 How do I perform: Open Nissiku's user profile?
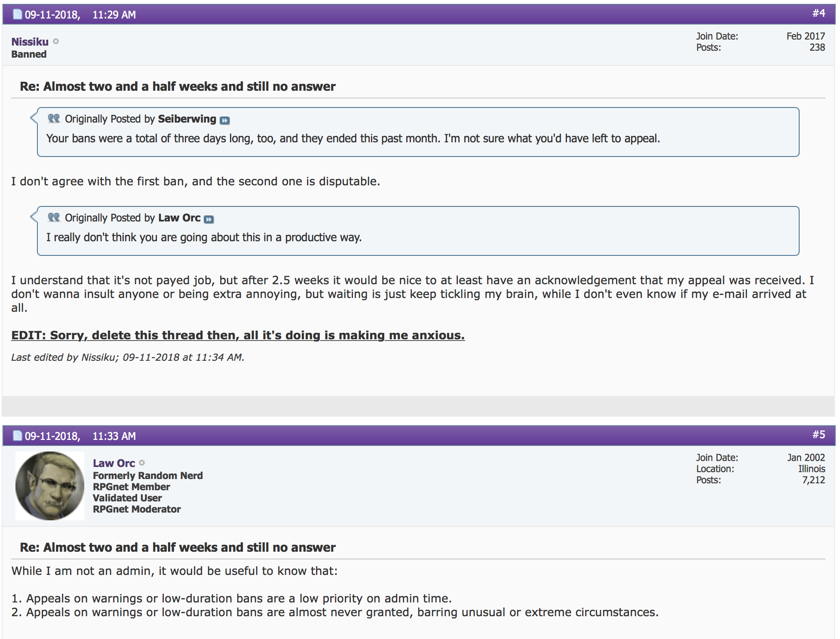[30, 42]
